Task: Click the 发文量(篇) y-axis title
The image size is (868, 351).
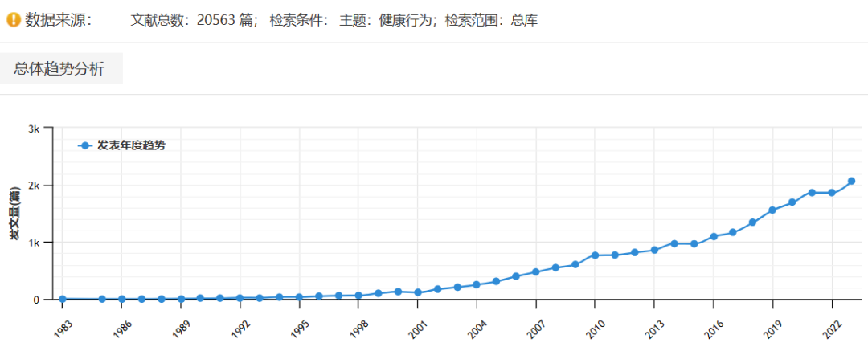Action: tap(15, 213)
